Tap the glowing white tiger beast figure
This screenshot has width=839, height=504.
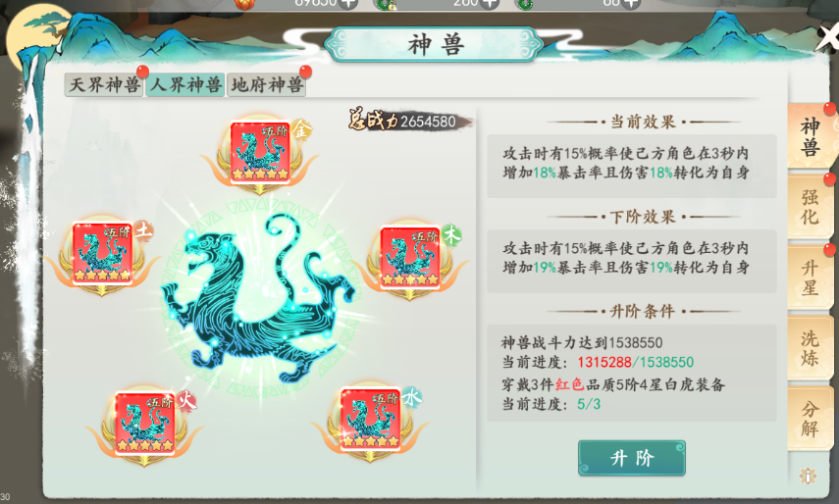[x=261, y=299]
